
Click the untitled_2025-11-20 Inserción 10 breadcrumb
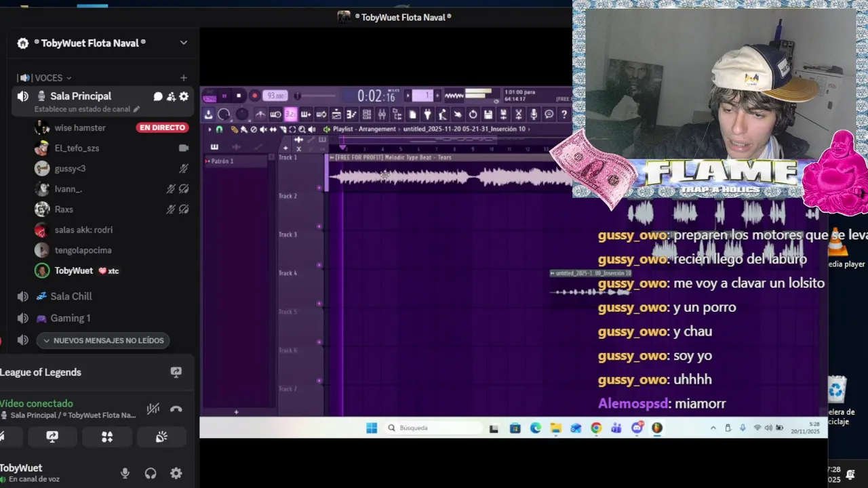[465, 129]
